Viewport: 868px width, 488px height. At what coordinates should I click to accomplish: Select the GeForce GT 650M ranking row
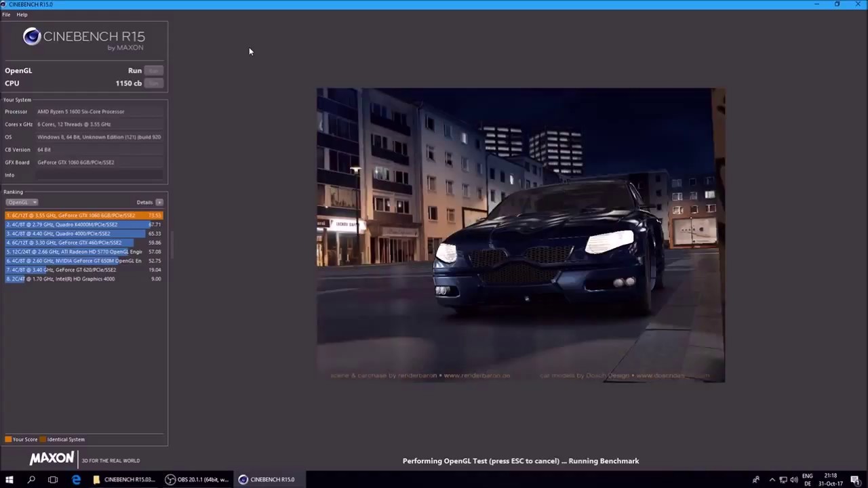[84, 260]
